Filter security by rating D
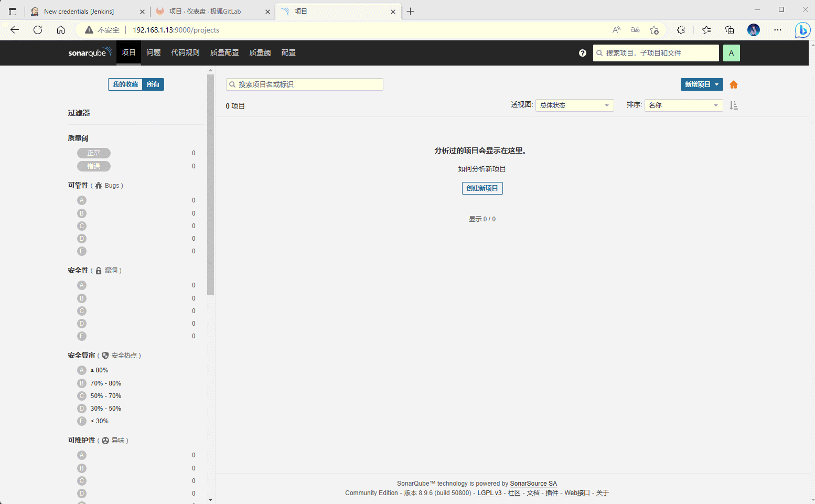 point(82,324)
